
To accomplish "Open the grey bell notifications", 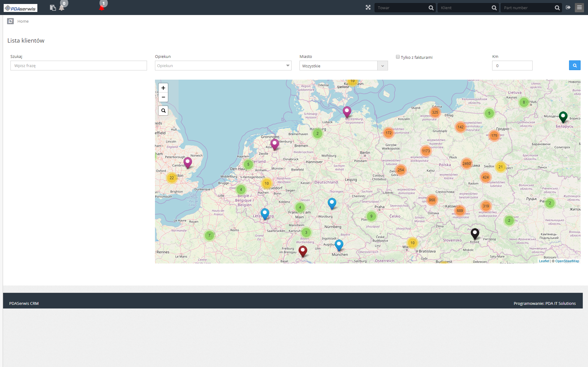I will [62, 8].
